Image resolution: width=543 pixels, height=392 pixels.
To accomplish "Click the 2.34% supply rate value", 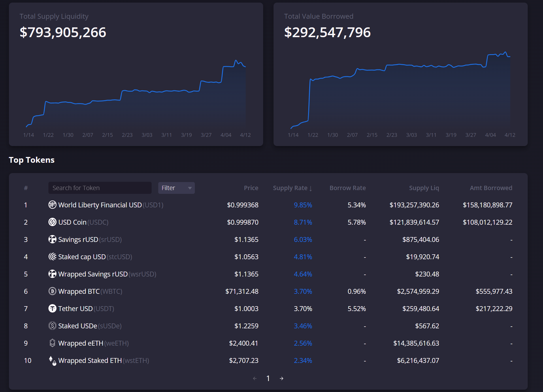I will point(303,360).
